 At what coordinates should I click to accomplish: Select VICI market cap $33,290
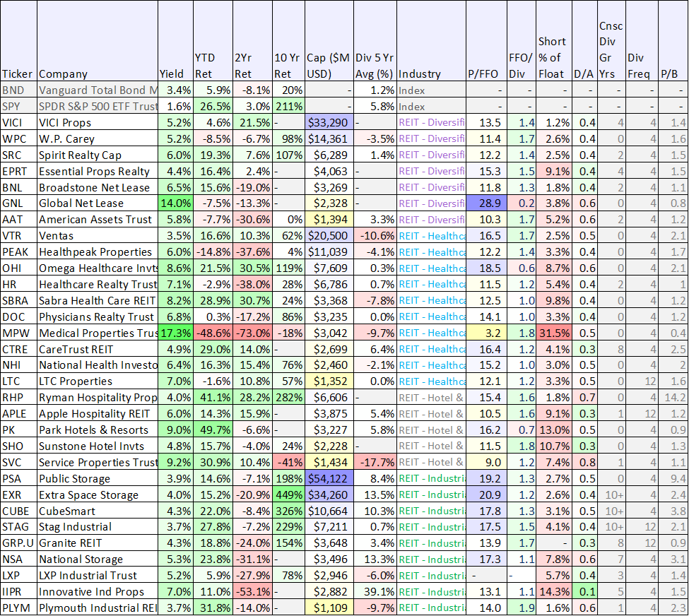click(329, 123)
